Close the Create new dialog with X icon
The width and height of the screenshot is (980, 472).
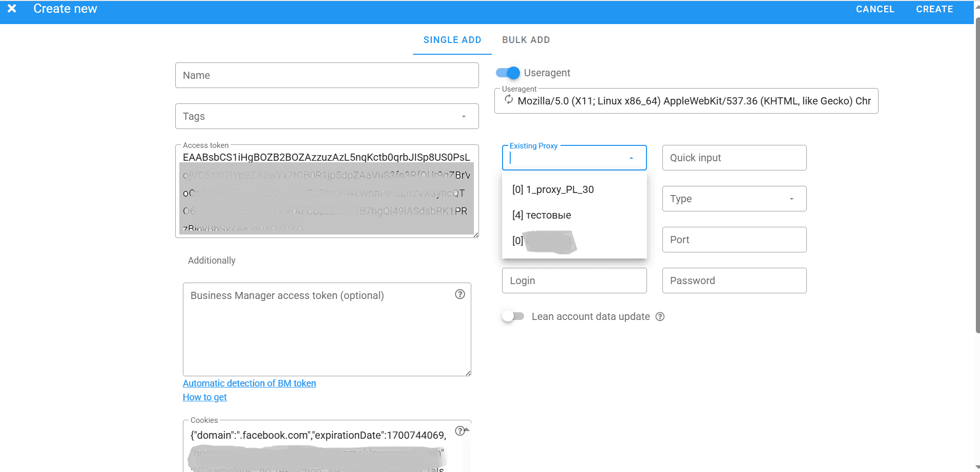12,9
